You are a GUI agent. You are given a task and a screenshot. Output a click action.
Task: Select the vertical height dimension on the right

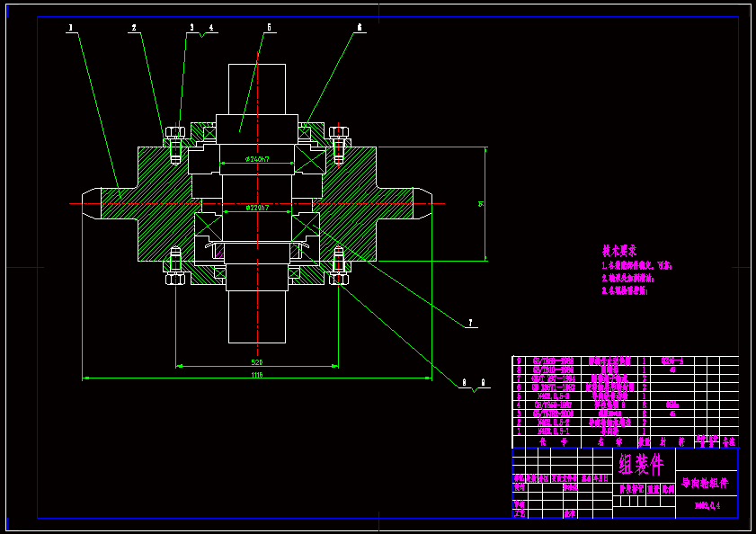[481, 204]
